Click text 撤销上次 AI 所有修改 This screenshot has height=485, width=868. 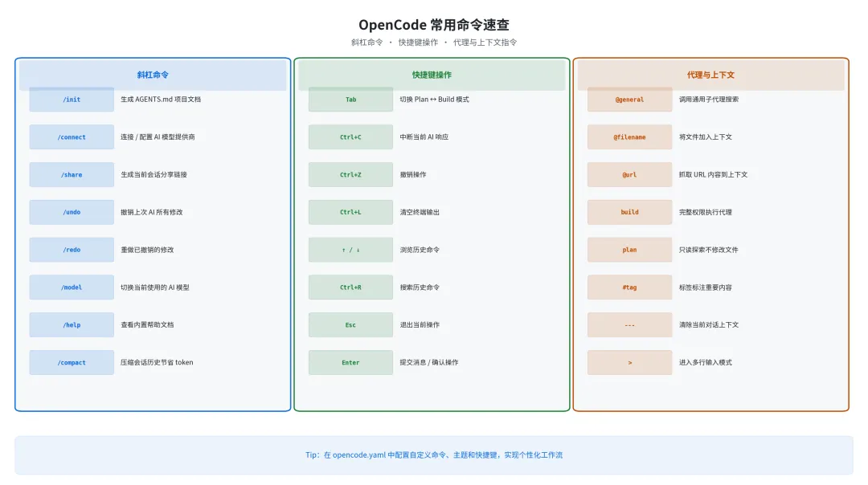point(152,212)
